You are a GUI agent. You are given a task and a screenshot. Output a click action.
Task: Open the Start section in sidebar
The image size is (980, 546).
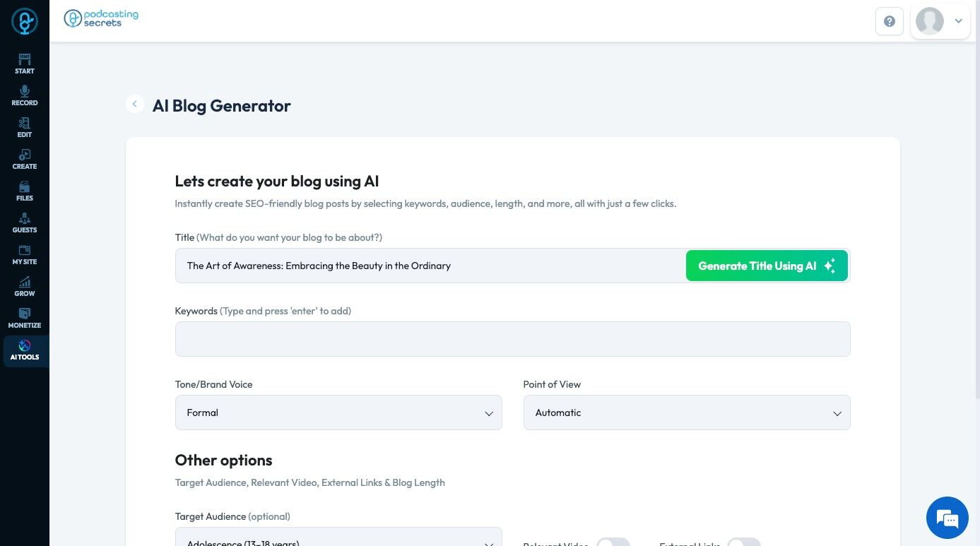(x=25, y=64)
